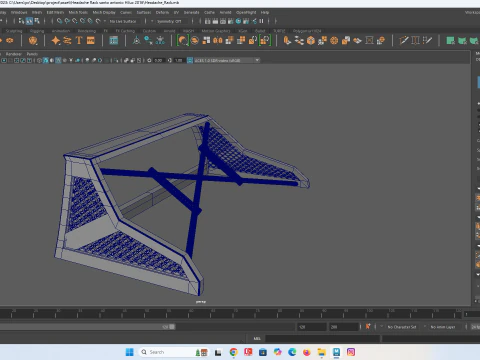480x360 pixels.
Task: Click the gamma 1.00 value field
Action: click(x=179, y=60)
